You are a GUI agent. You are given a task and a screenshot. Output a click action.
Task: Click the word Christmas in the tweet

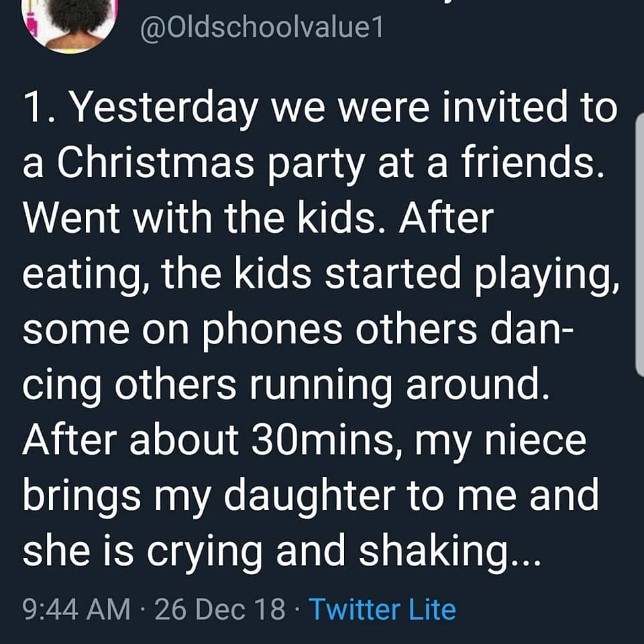click(x=155, y=163)
